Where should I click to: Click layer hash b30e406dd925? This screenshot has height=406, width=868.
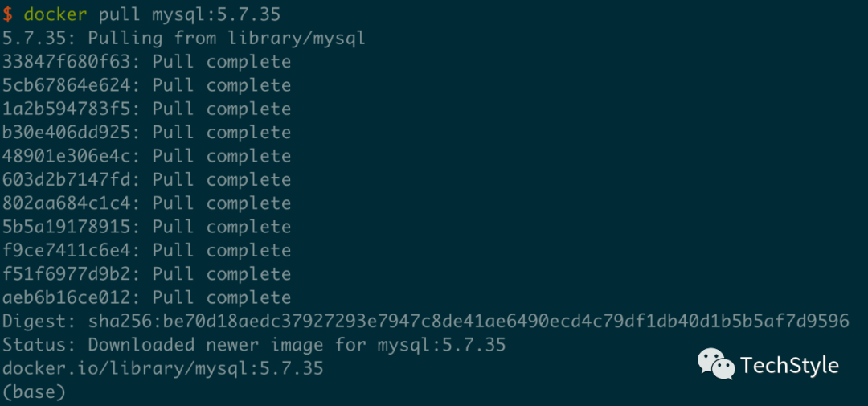[71, 133]
